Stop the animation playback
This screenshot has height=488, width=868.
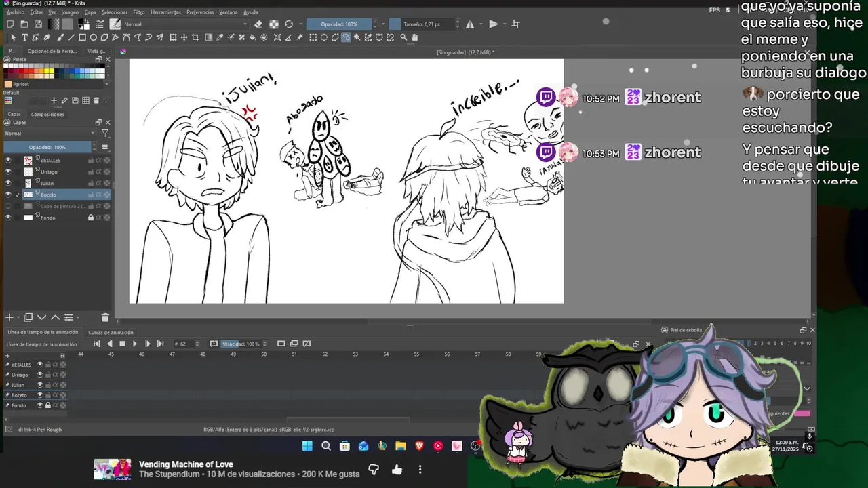click(122, 344)
